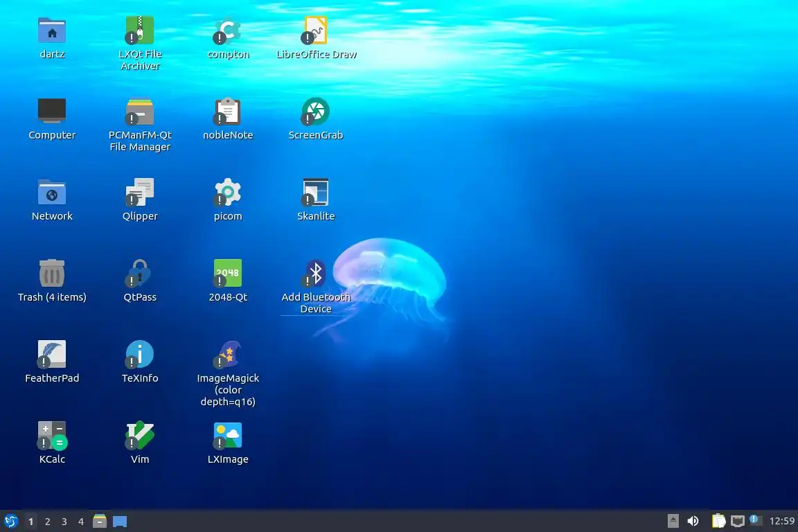The image size is (798, 532).
Task: Select the Trash (4 items) icon
Action: click(52, 274)
